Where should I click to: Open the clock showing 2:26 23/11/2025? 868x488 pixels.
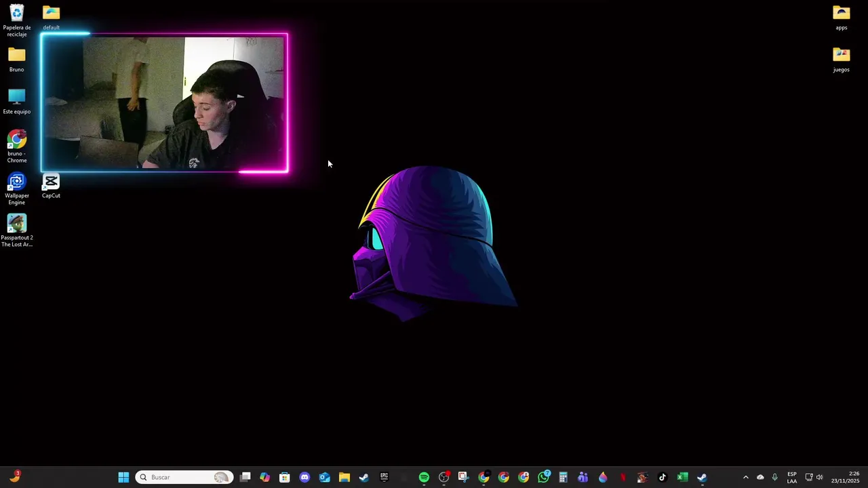pos(846,477)
